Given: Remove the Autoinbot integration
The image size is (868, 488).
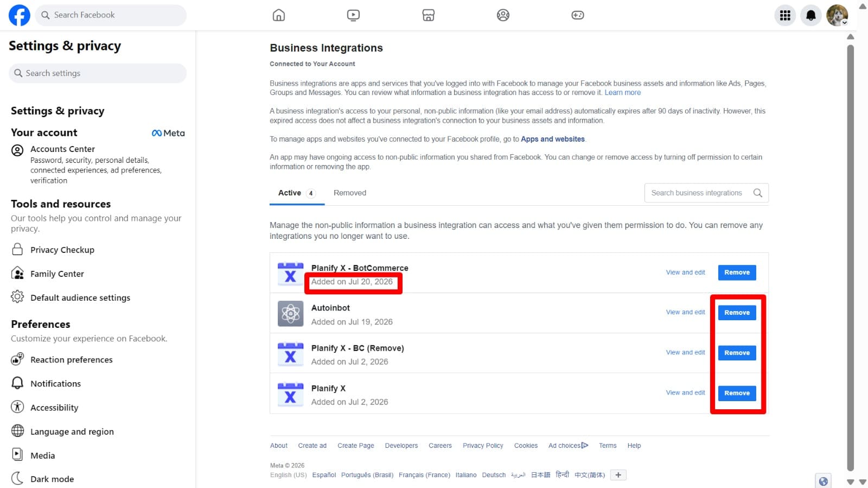Looking at the screenshot, I should pos(737,313).
